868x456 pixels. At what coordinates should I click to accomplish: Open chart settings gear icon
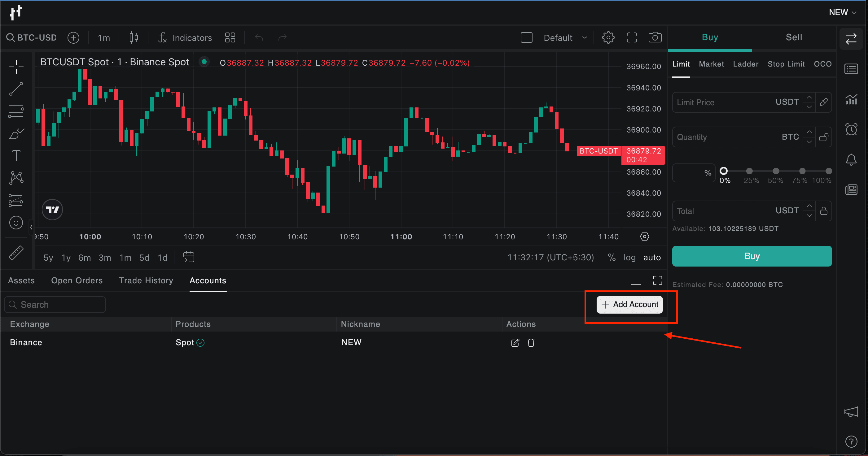tap(608, 37)
